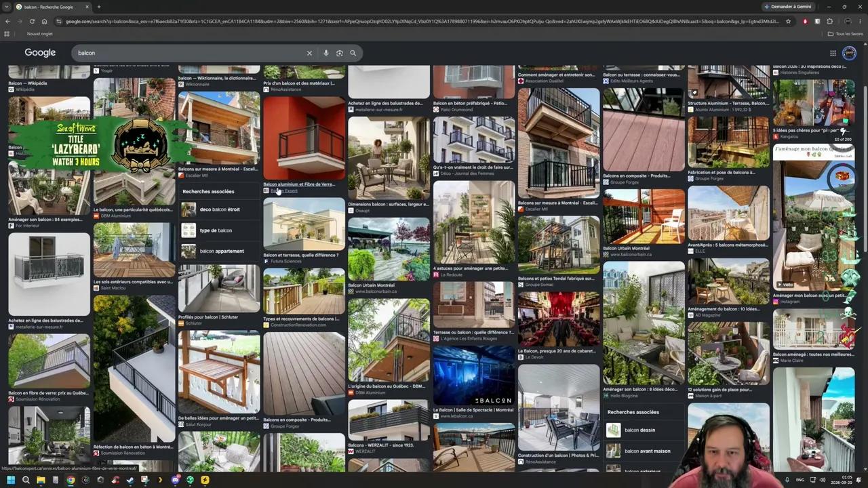
Task: Clear the search box with the X
Action: (309, 53)
